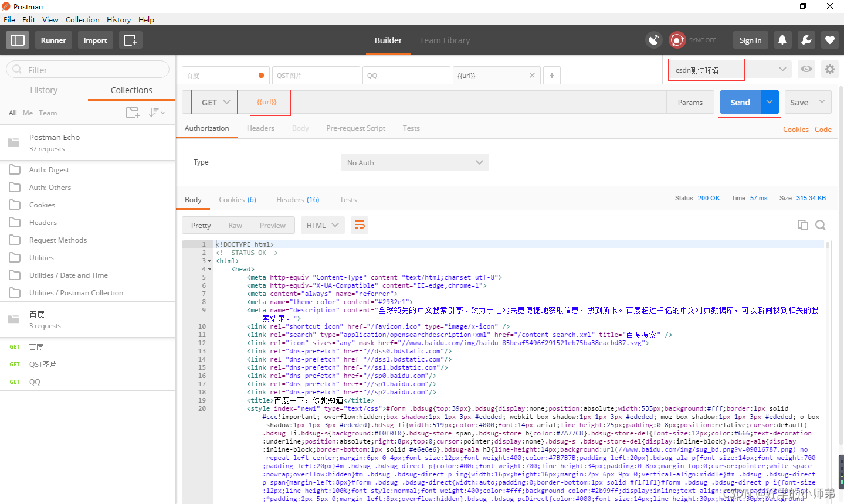The image size is (844, 504).
Task: Open the File menu
Action: click(9, 19)
